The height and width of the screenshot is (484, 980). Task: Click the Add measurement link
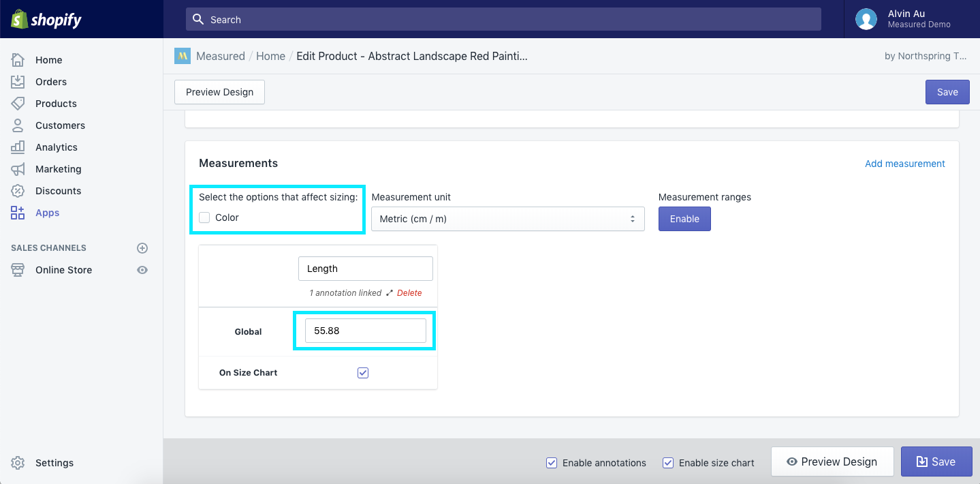click(x=904, y=164)
